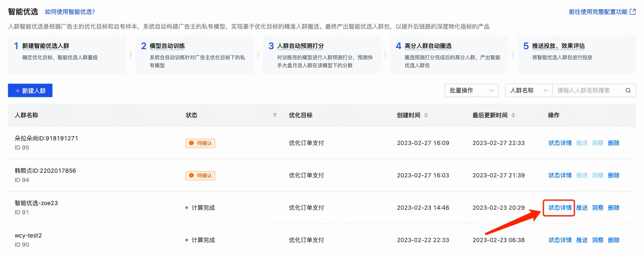
Task: Click the 新建人群 button
Action: 30,90
